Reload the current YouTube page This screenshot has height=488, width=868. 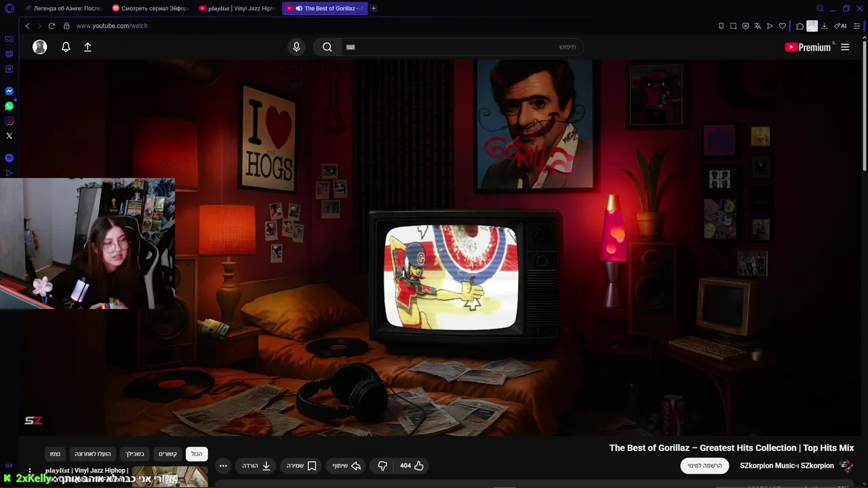click(52, 26)
